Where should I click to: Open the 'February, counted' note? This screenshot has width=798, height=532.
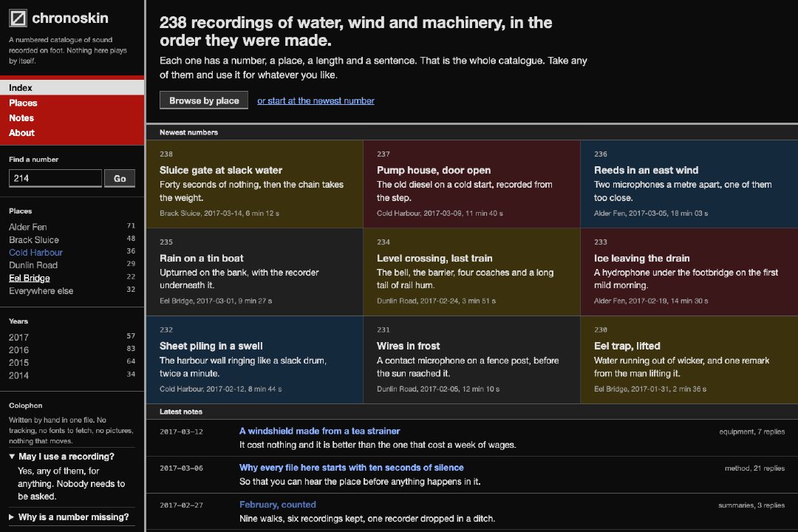coord(278,505)
